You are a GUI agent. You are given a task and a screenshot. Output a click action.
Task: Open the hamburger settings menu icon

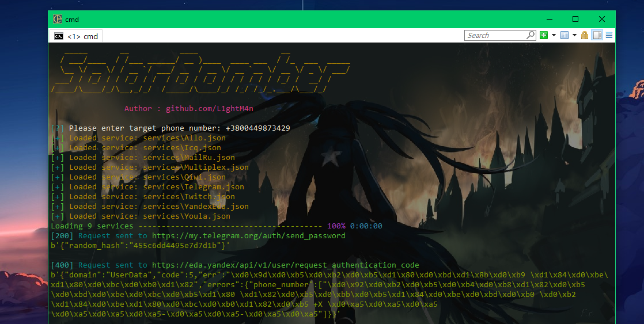click(609, 35)
